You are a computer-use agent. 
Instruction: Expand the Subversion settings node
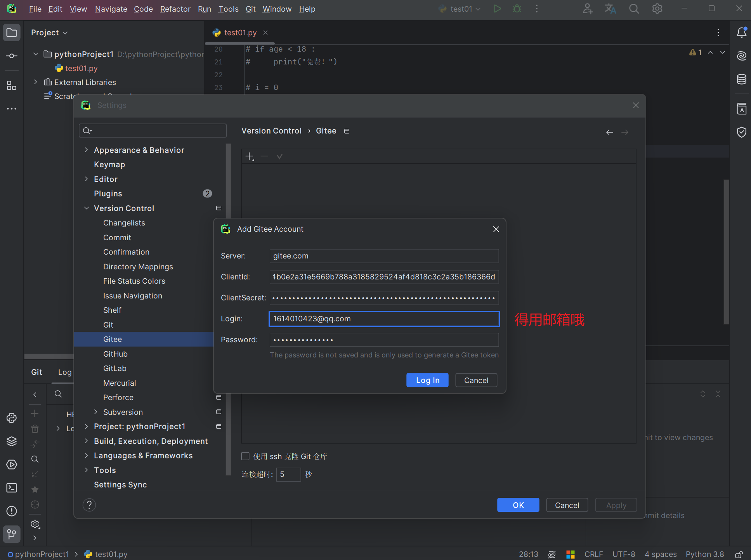[96, 412]
